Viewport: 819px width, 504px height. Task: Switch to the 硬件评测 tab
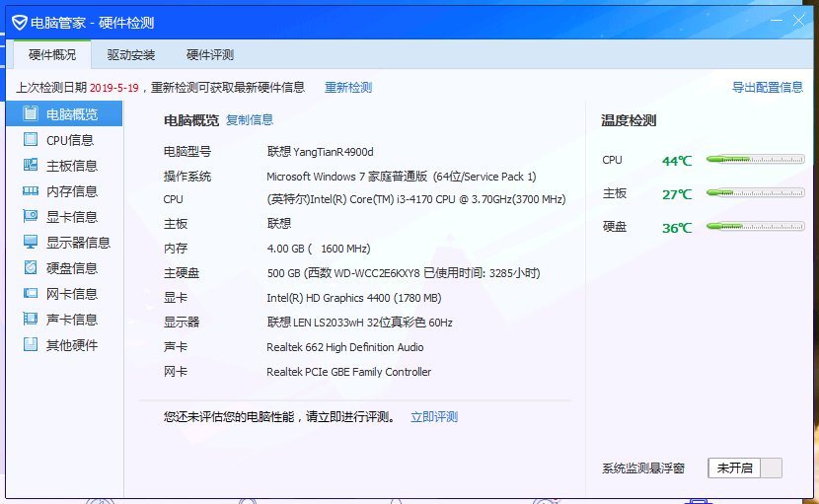coord(210,54)
